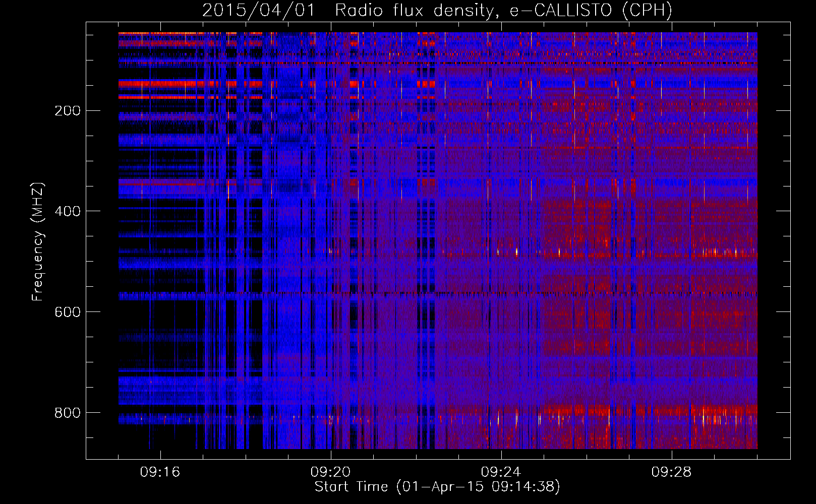Viewport: 816px width, 504px height.
Task: Click the '200' frequency tick label
Action: (68, 110)
